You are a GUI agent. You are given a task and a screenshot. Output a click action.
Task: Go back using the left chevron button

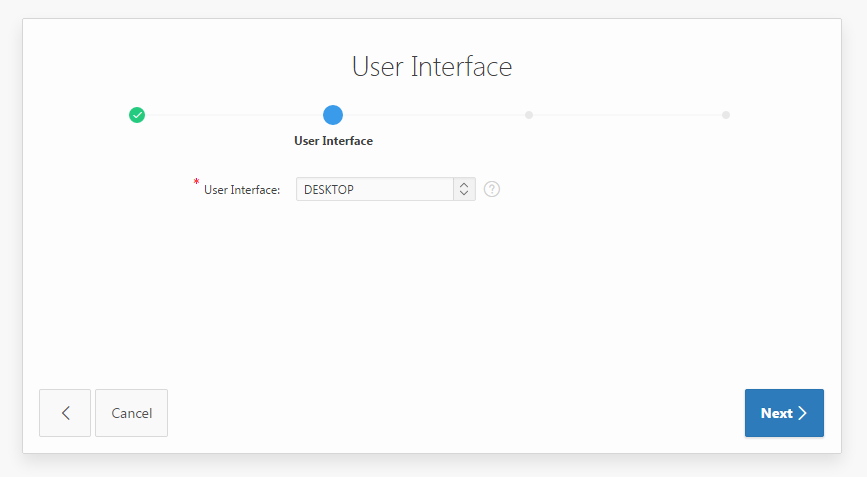click(65, 413)
